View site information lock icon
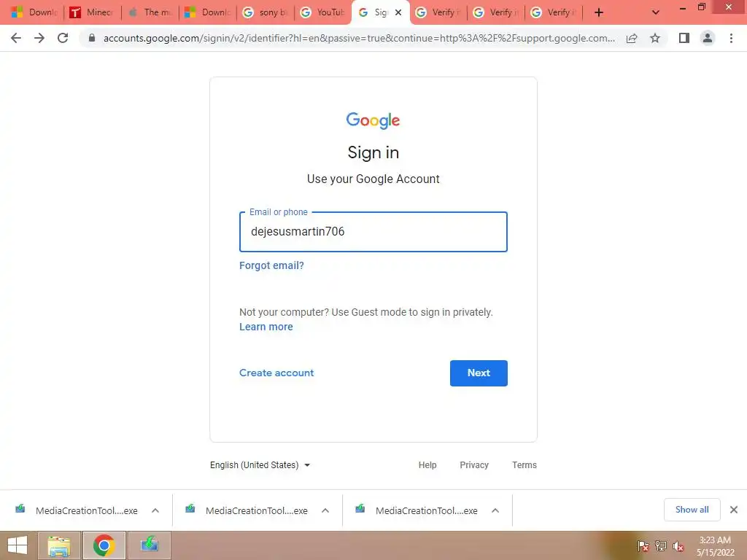Image resolution: width=747 pixels, height=560 pixels. tap(92, 38)
